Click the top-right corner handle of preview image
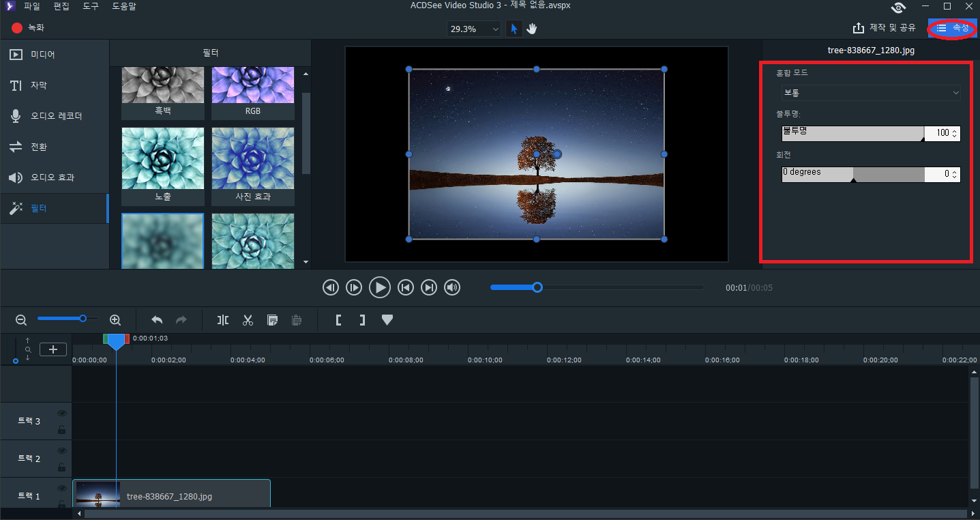The width and height of the screenshot is (980, 520). (x=664, y=69)
